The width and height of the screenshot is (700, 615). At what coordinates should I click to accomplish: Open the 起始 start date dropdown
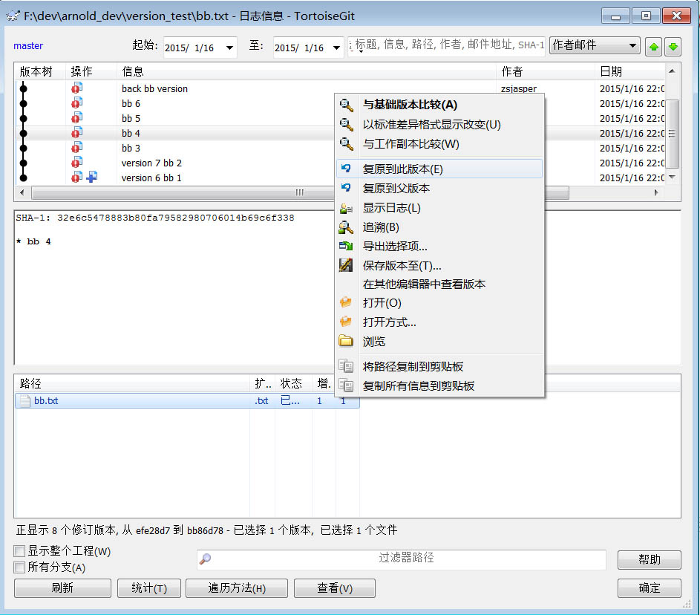[229, 48]
